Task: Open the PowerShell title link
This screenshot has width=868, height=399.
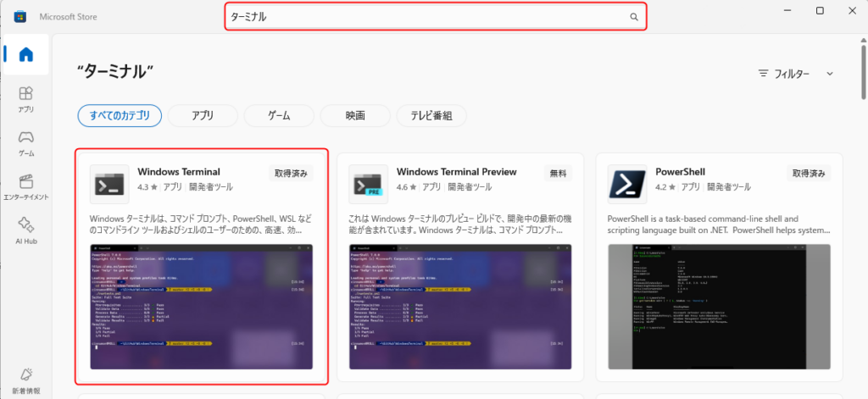Action: pyautogui.click(x=681, y=172)
